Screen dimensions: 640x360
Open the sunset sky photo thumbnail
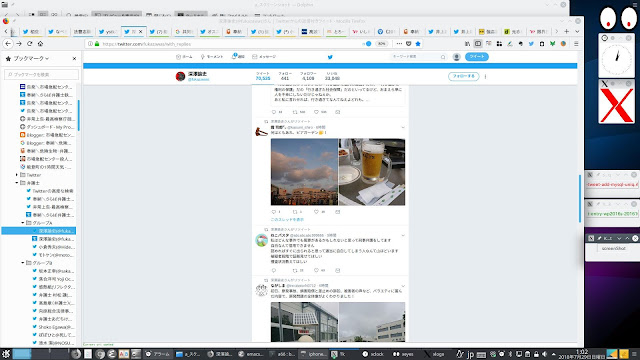pos(304,172)
